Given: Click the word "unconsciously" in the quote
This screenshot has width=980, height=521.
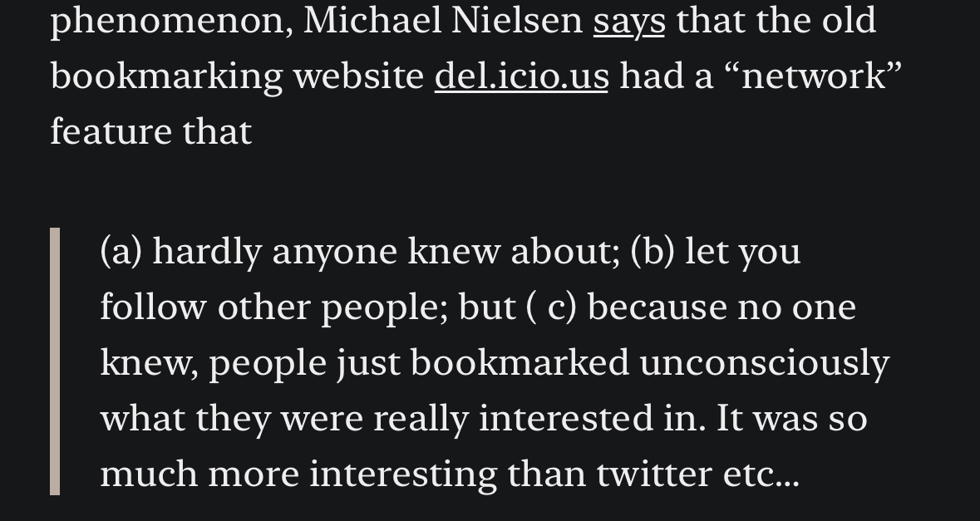Looking at the screenshot, I should coord(765,363).
